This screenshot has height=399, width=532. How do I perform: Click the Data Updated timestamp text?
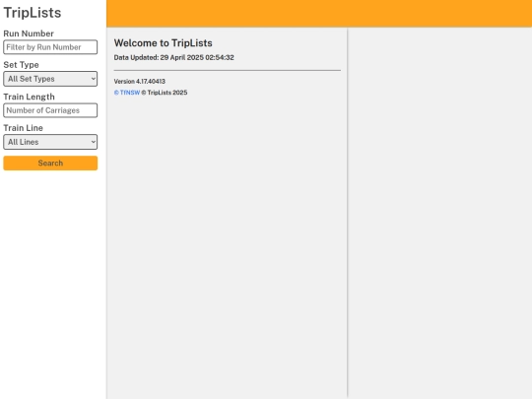tap(173, 58)
